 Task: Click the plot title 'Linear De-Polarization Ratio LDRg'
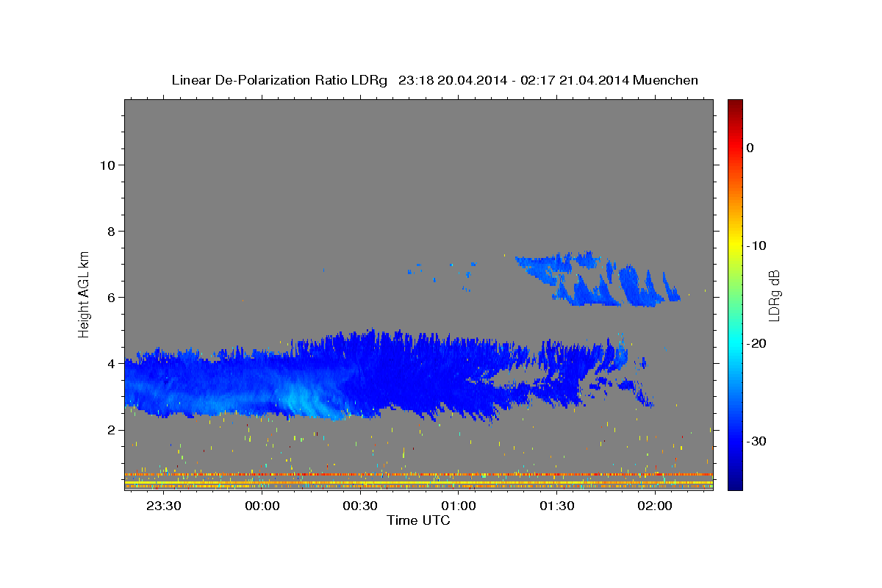pyautogui.click(x=279, y=80)
